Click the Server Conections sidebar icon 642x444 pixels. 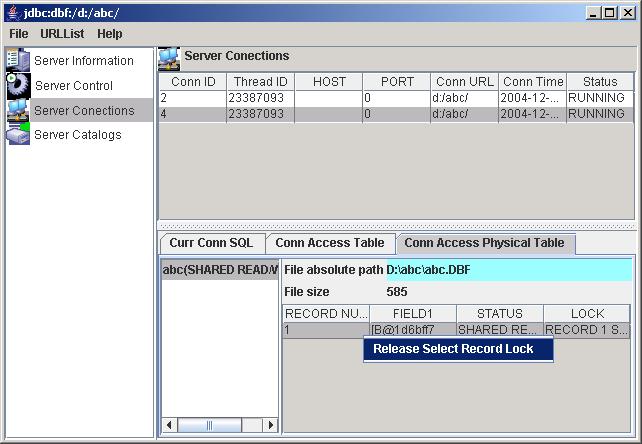pos(18,111)
